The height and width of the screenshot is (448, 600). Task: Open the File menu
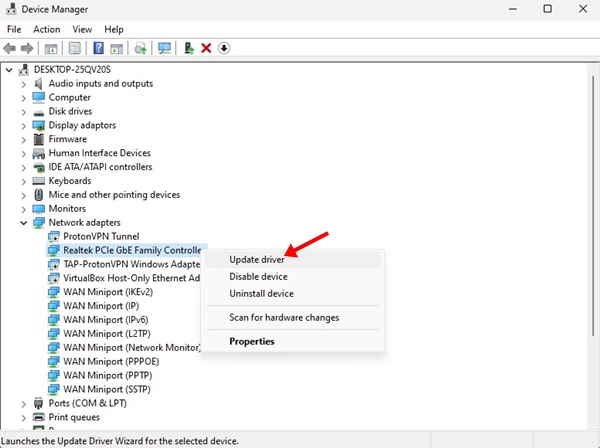pyautogui.click(x=14, y=29)
